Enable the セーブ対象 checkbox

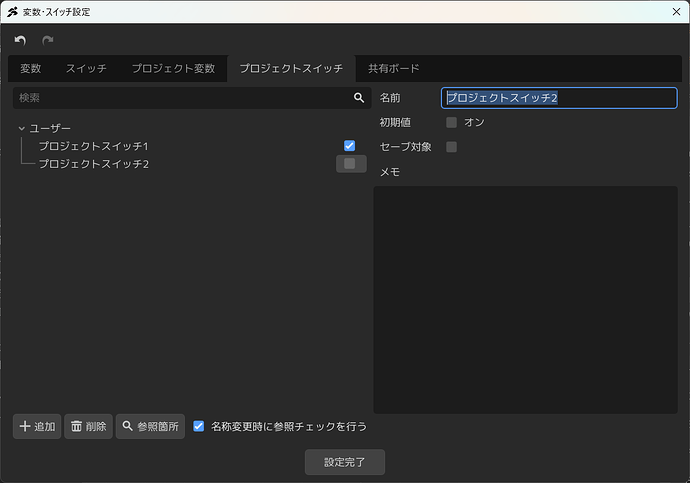(451, 147)
